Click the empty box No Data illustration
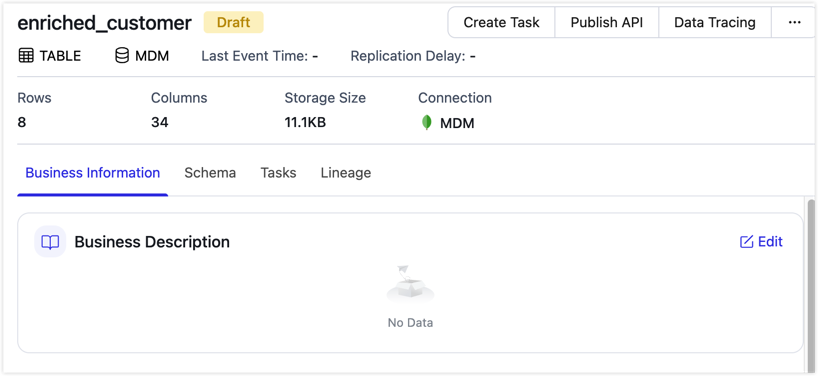 pyautogui.click(x=410, y=284)
